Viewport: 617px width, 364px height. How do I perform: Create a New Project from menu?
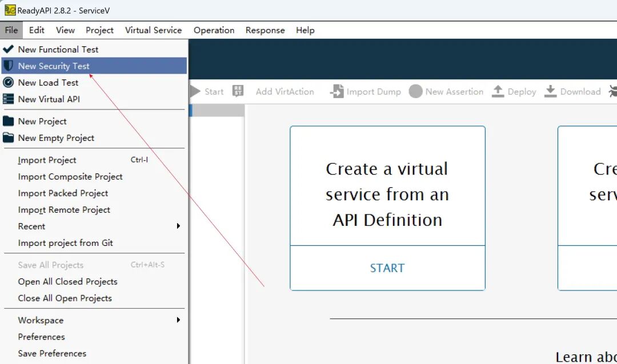(x=94, y=121)
